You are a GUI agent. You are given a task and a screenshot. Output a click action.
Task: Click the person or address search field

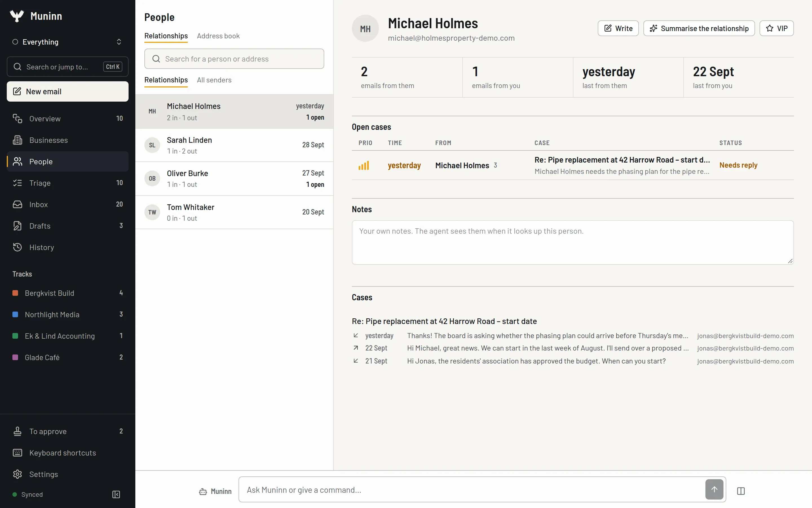[x=234, y=59]
